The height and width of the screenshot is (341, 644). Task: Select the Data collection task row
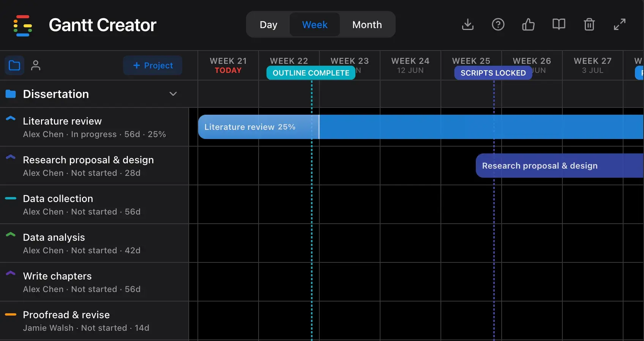coord(94,205)
